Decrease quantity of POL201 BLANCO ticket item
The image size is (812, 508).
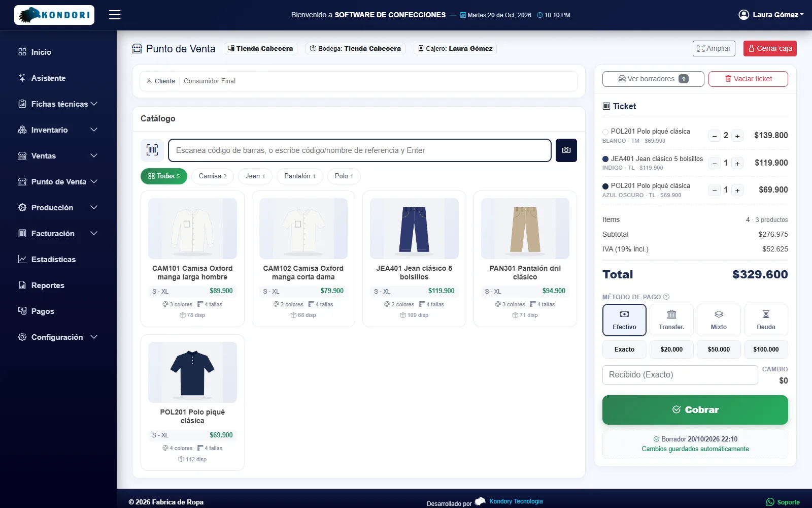(715, 136)
